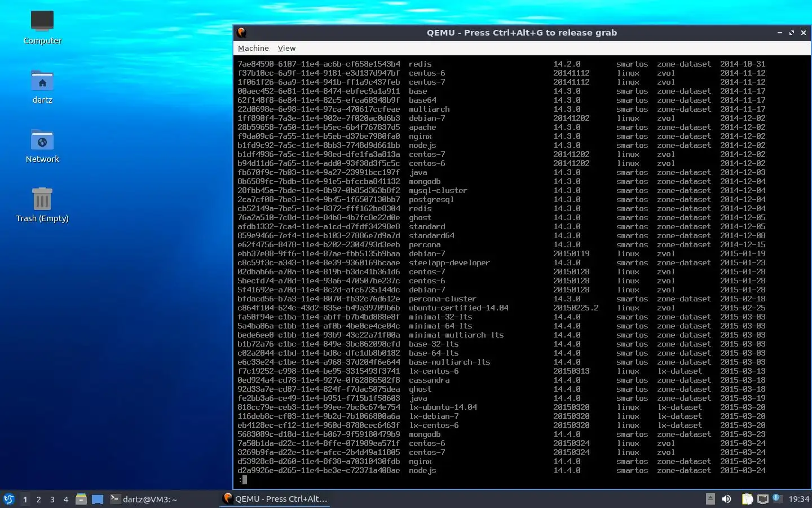Open the dartz home folder icon
The image size is (812, 508).
42,87
